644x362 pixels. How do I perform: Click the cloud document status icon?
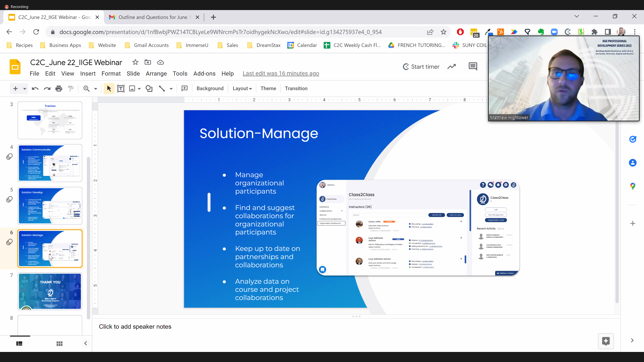[161, 62]
